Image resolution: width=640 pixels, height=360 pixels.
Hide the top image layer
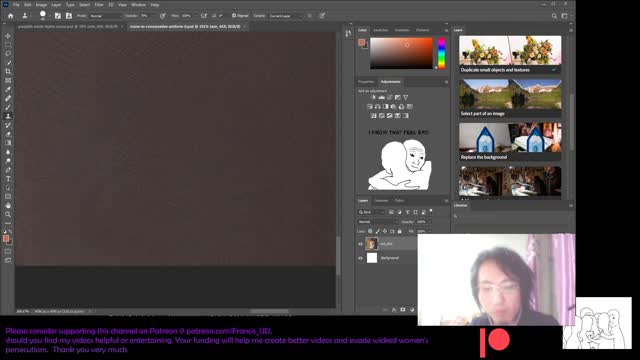coord(360,244)
